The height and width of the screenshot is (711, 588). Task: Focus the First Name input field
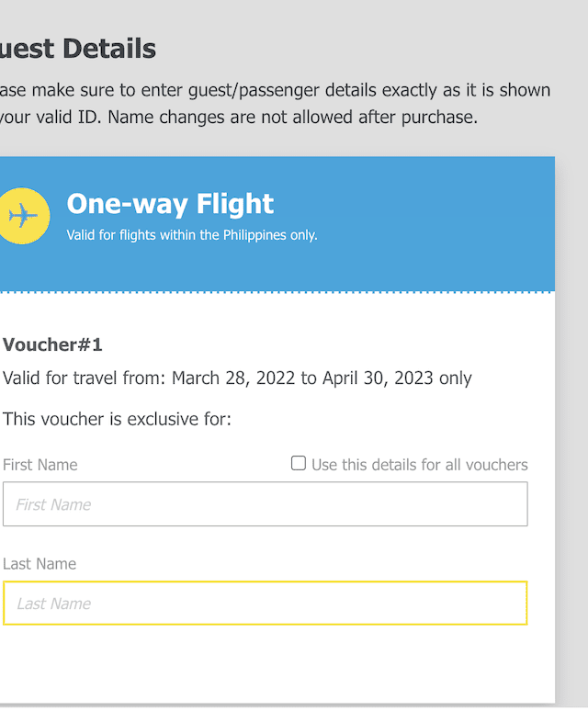(x=265, y=504)
